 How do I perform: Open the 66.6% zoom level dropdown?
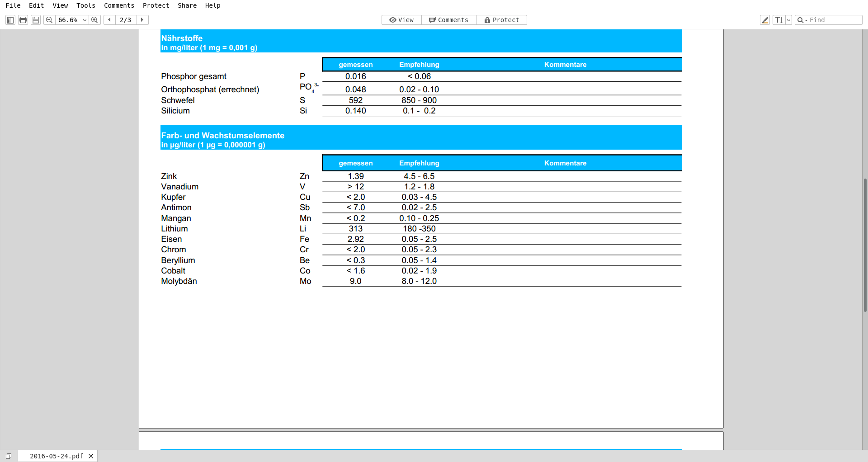pos(85,20)
